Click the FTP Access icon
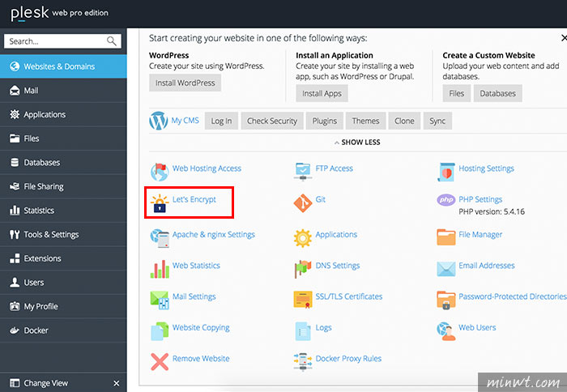The width and height of the screenshot is (567, 392). (x=302, y=172)
